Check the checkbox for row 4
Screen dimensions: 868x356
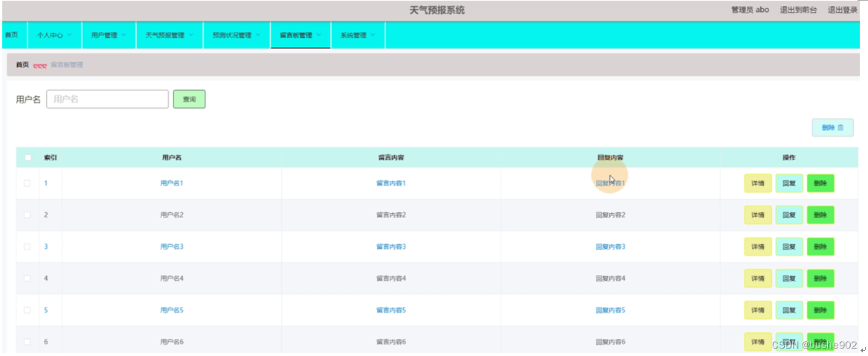(x=27, y=278)
